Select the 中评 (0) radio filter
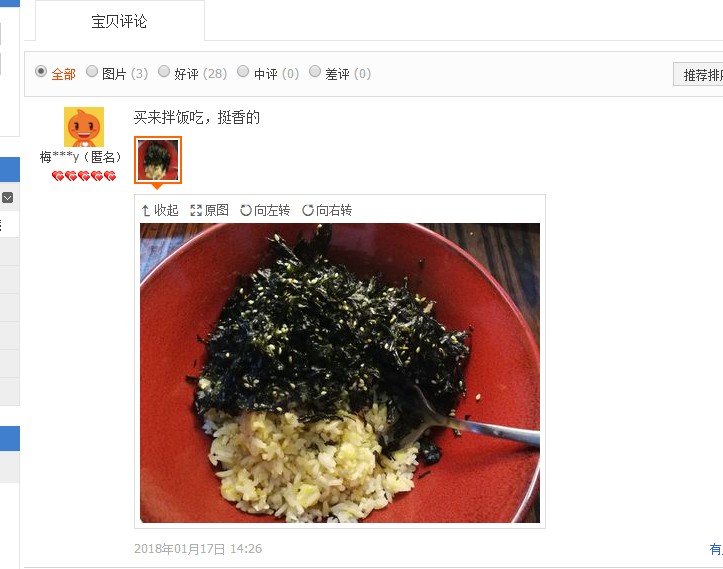Image resolution: width=723 pixels, height=569 pixels. 243,71
